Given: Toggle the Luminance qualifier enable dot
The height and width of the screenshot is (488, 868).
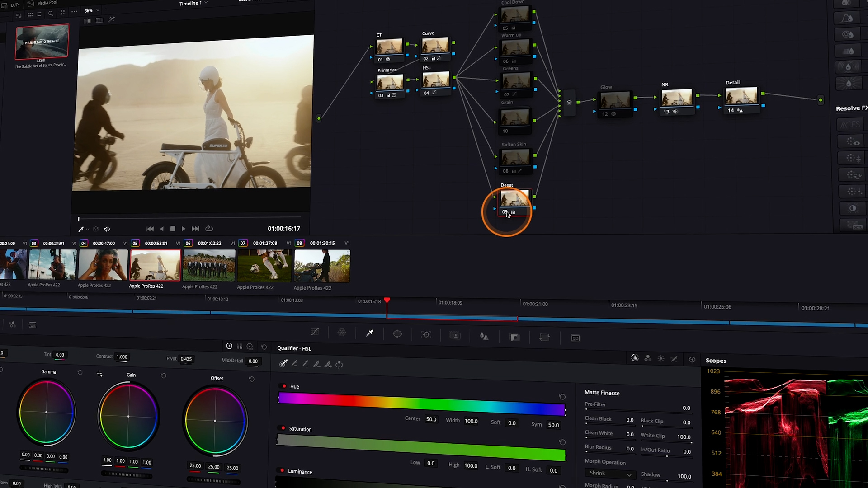Looking at the screenshot, I should click(x=282, y=470).
